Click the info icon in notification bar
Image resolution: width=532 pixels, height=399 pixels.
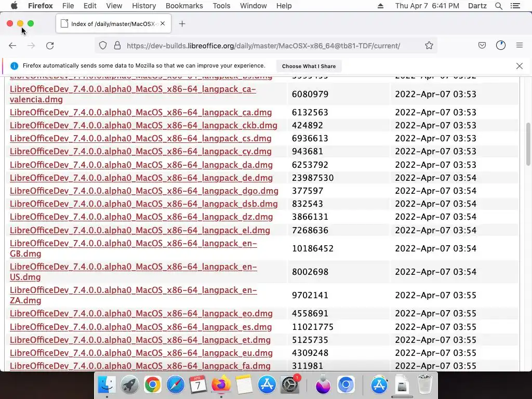tap(14, 66)
